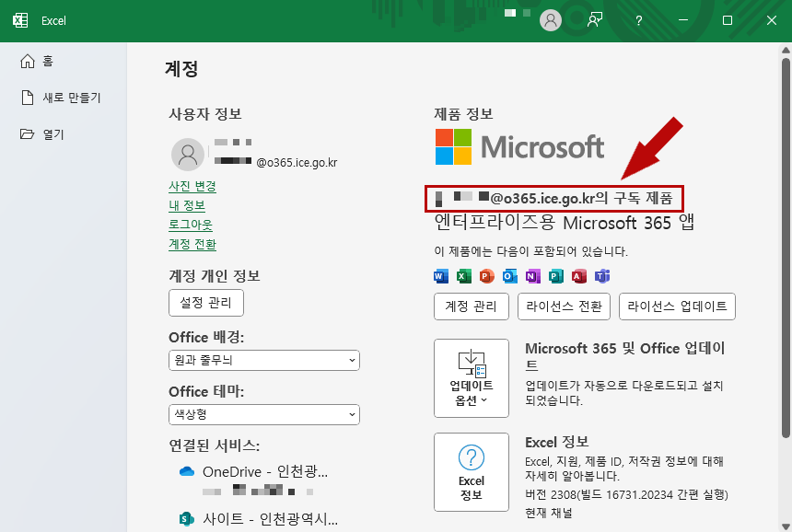
Task: Click the 라이선스 업데이트 button
Action: click(677, 306)
